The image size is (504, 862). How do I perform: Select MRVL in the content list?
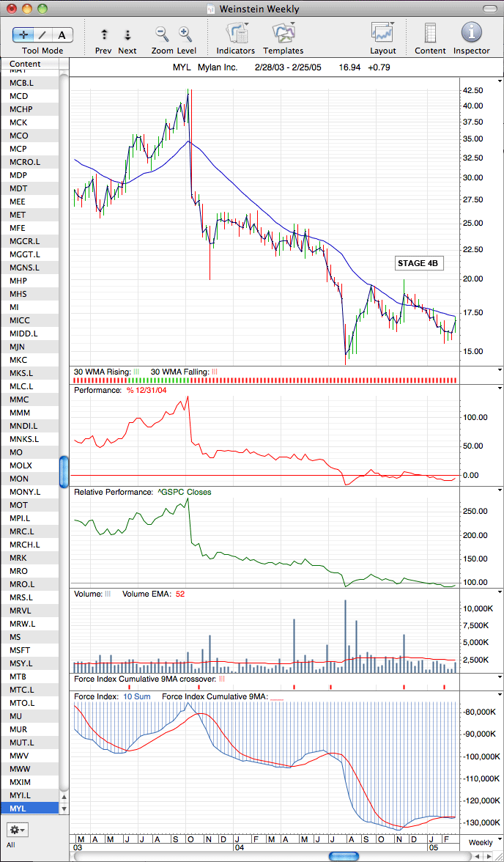[x=29, y=610]
